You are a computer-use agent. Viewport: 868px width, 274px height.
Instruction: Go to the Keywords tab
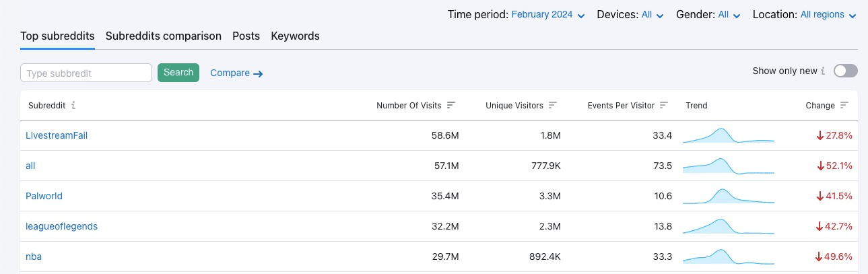pyautogui.click(x=295, y=36)
